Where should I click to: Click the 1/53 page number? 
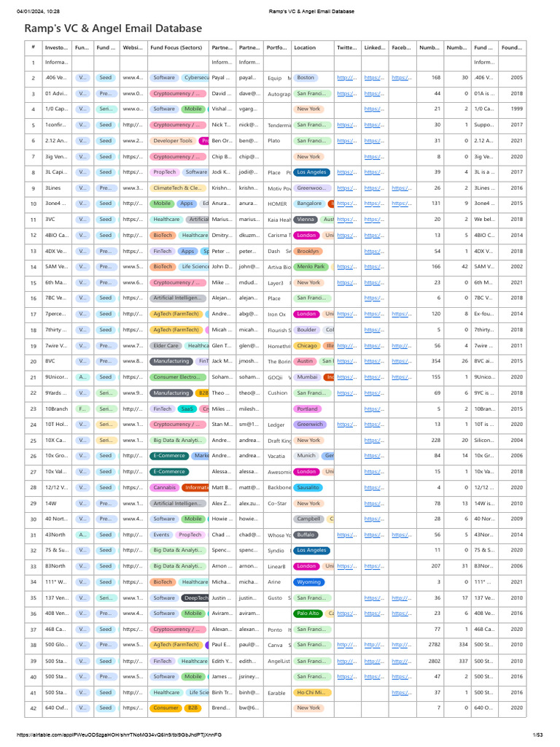click(x=537, y=735)
